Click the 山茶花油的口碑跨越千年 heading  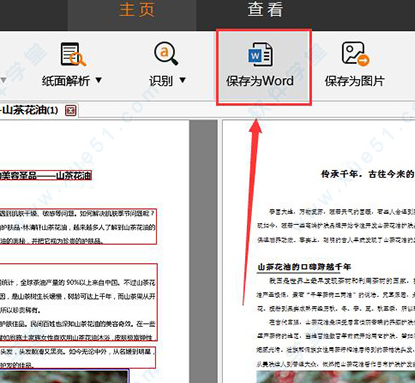coord(304,267)
